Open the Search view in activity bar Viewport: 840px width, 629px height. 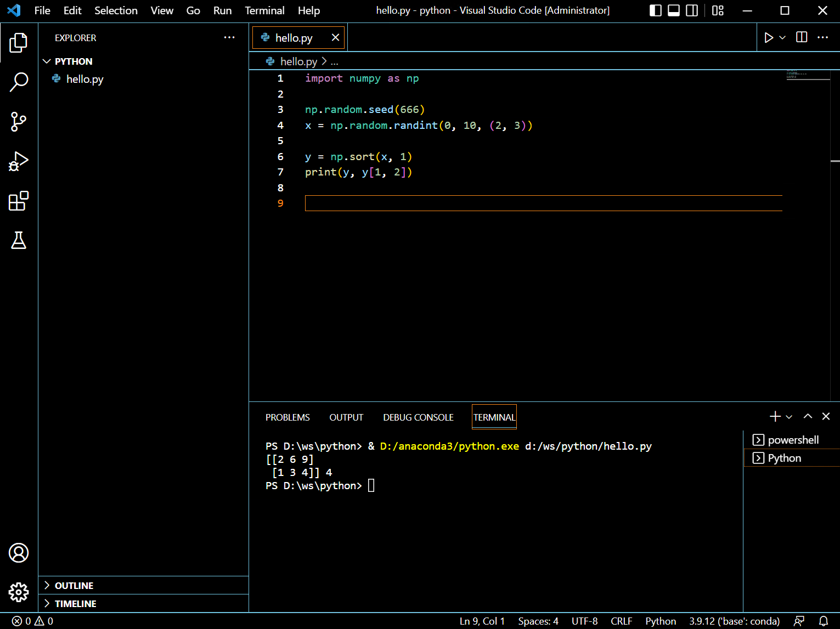[19, 82]
